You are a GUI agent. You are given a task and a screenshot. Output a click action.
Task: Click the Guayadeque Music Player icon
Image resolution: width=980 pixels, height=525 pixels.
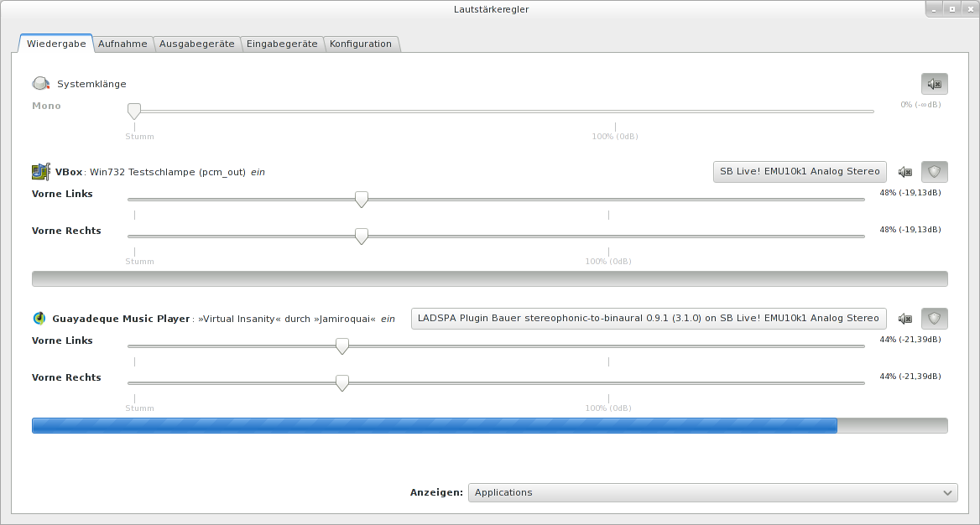(x=39, y=319)
